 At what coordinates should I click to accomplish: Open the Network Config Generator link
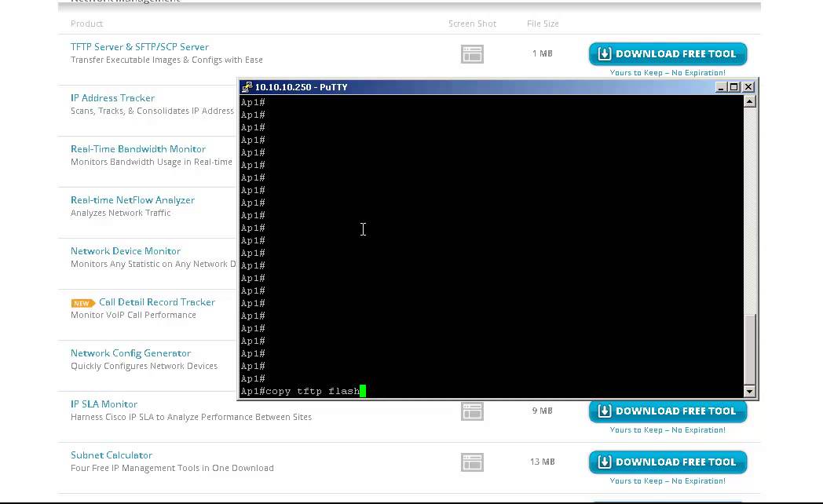point(130,353)
